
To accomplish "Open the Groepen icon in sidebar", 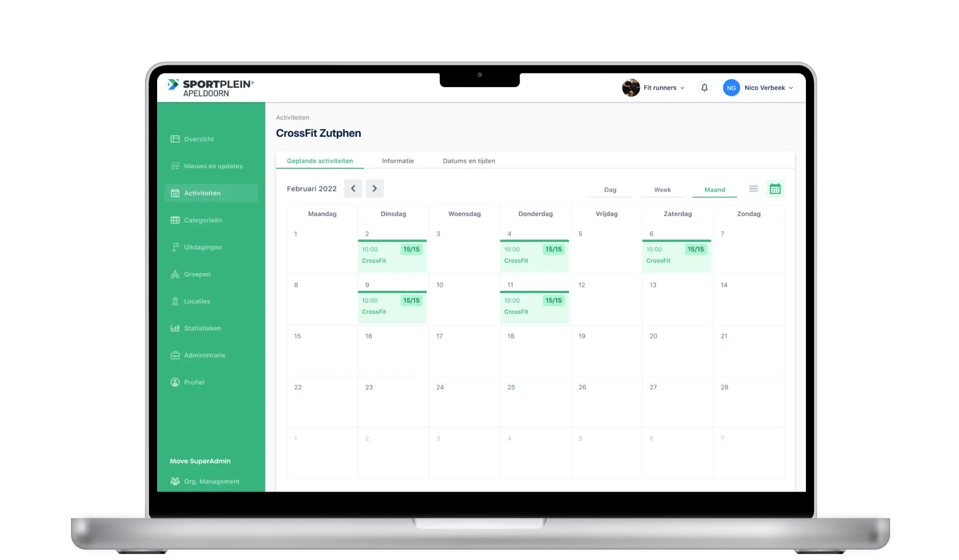I will [175, 274].
